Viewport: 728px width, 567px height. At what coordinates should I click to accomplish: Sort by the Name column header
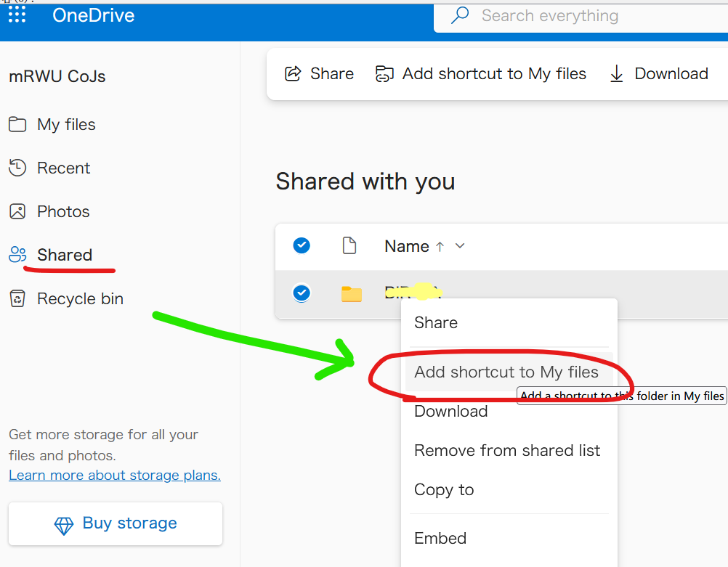point(407,246)
